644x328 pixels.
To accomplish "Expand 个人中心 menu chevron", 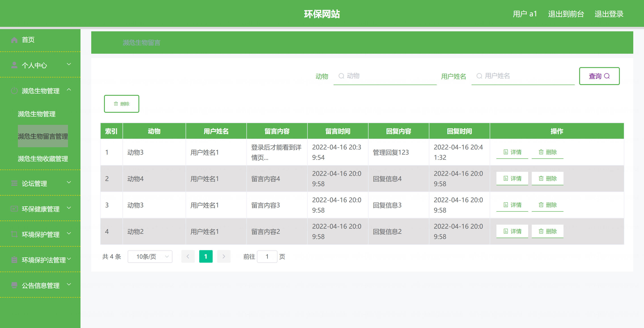I will pyautogui.click(x=69, y=64).
